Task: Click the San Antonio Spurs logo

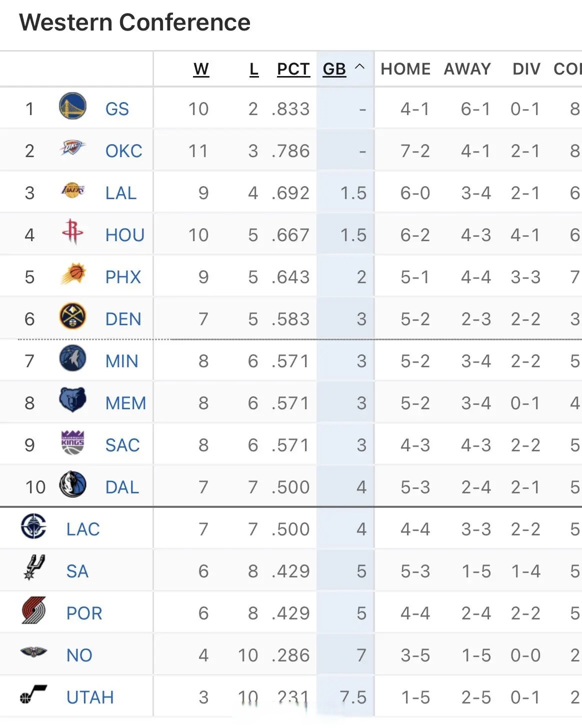Action: tap(34, 568)
